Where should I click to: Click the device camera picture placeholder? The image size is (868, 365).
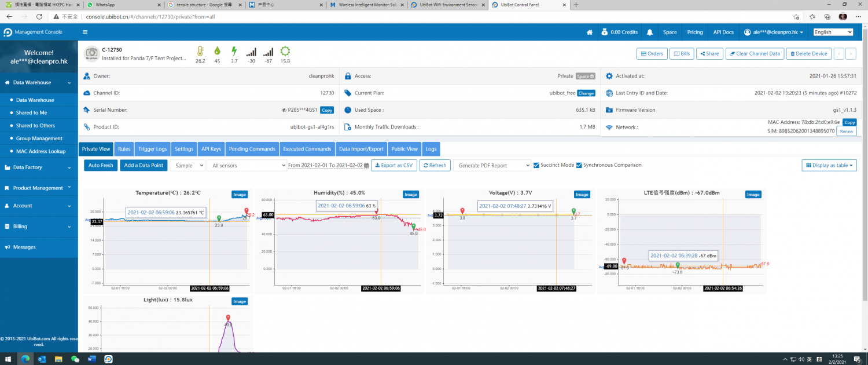91,54
